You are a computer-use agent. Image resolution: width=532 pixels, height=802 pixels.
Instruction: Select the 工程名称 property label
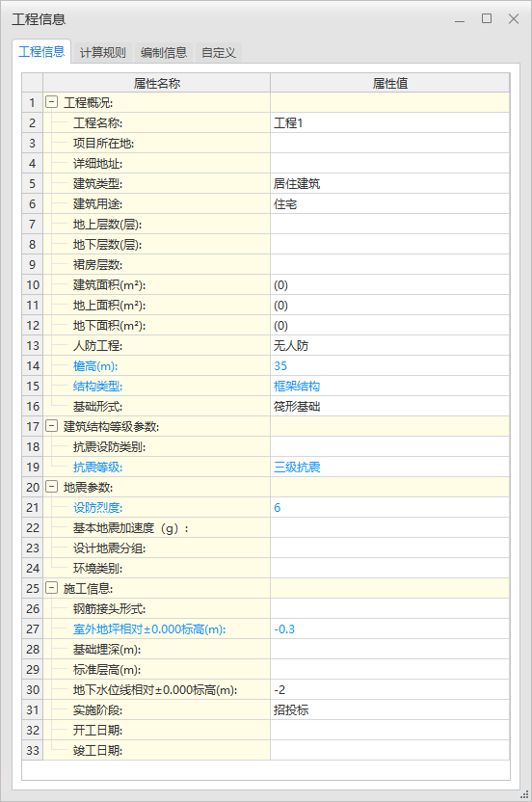coord(97,122)
